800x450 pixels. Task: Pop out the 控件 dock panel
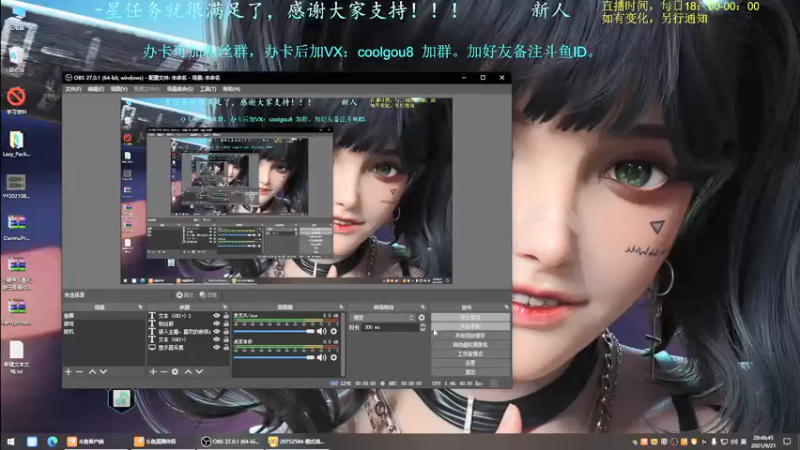(x=506, y=307)
